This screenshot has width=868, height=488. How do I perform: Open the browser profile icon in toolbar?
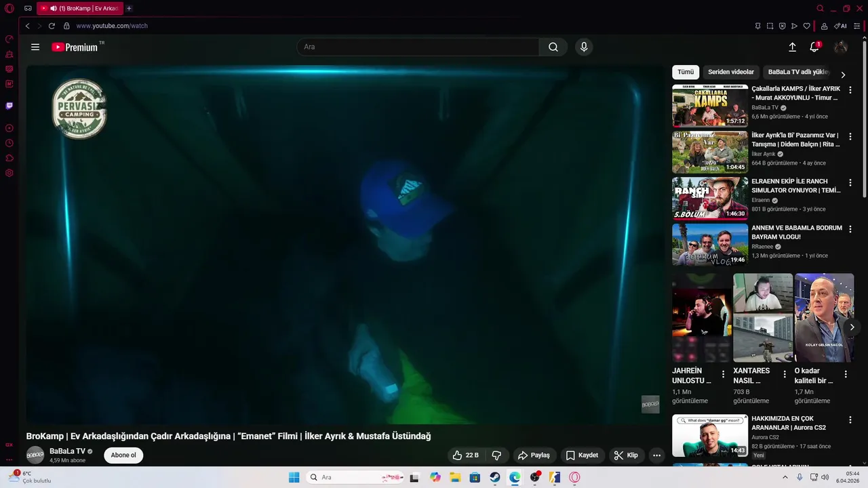pos(825,26)
